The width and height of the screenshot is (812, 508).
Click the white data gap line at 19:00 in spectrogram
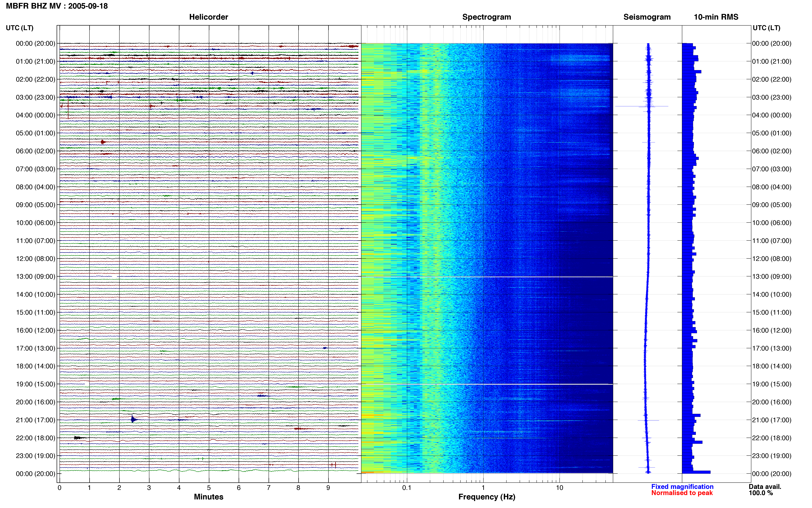(487, 384)
